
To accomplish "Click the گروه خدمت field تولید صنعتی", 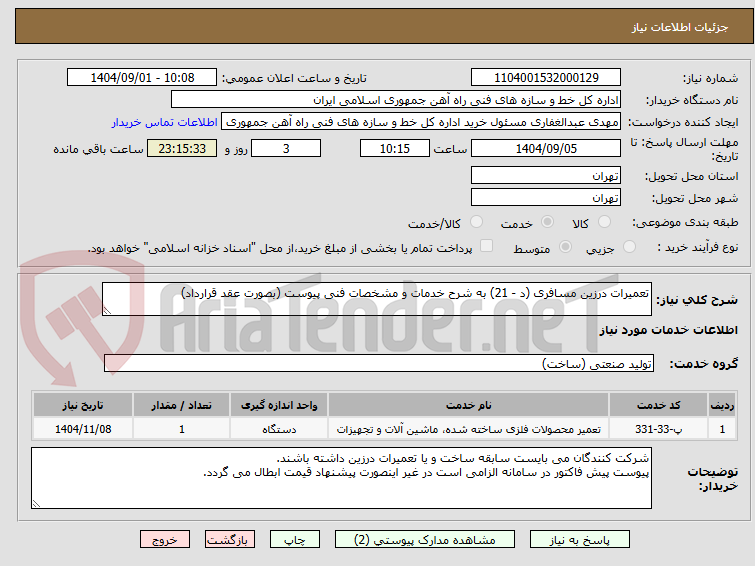I will [379, 363].
